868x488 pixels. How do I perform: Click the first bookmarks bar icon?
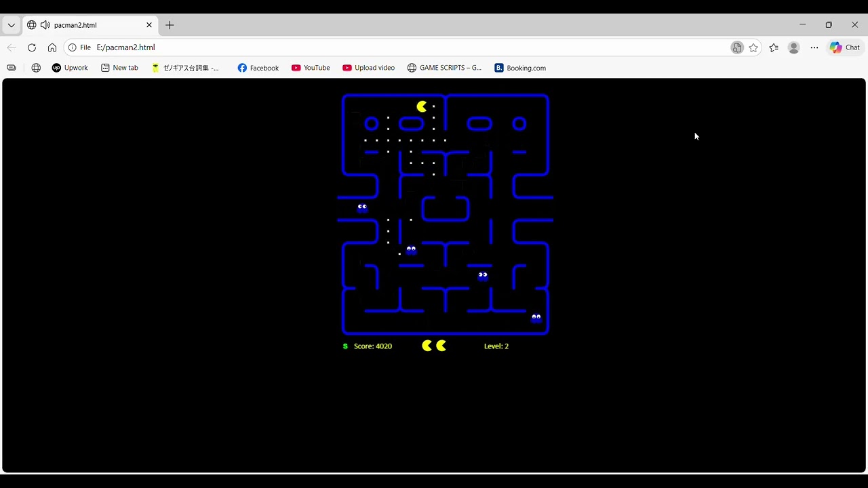(x=12, y=68)
